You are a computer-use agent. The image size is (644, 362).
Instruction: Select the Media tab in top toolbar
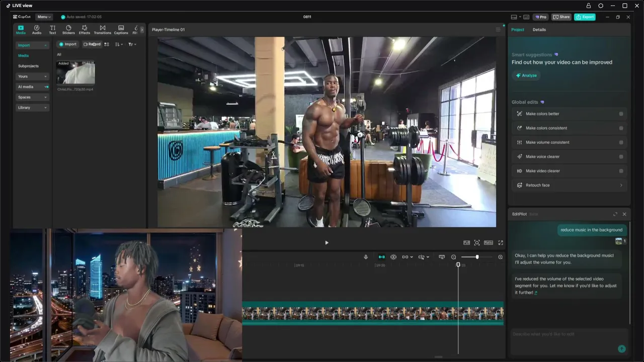[x=21, y=30]
